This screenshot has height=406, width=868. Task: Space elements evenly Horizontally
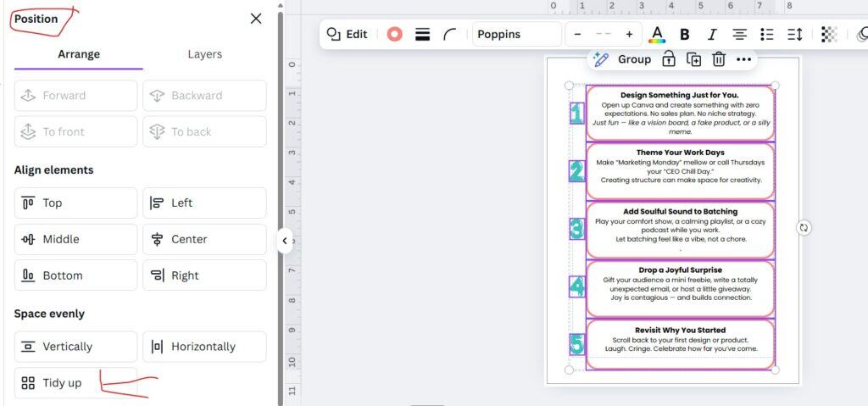pyautogui.click(x=205, y=347)
